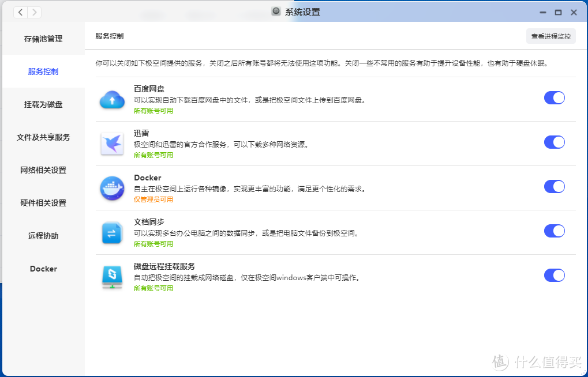
Task: Click the 磁盘远程挂载服务 disk icon
Action: click(x=112, y=277)
